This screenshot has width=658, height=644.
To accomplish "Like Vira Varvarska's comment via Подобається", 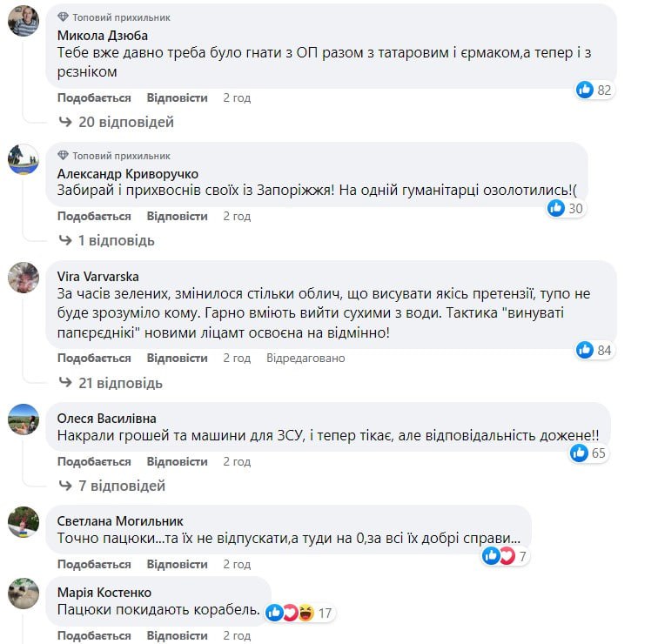I will pyautogui.click(x=94, y=358).
